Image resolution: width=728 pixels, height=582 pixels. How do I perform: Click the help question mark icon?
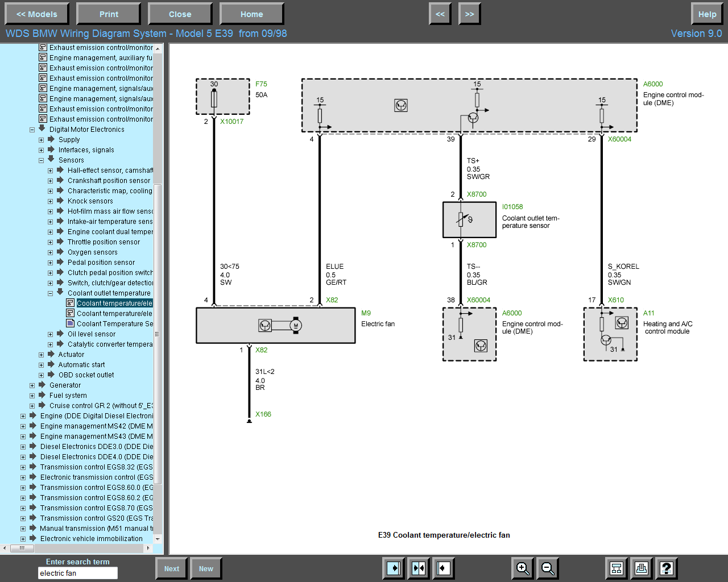(667, 568)
